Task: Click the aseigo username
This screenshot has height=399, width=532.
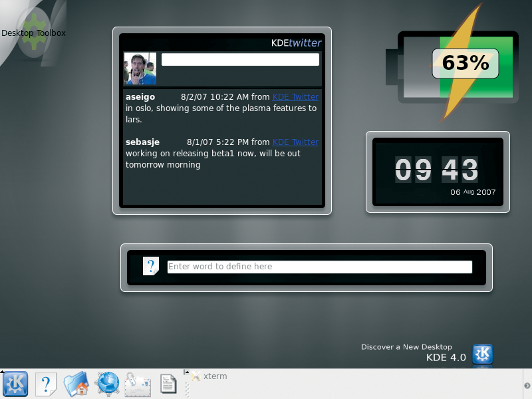Action: coord(140,96)
